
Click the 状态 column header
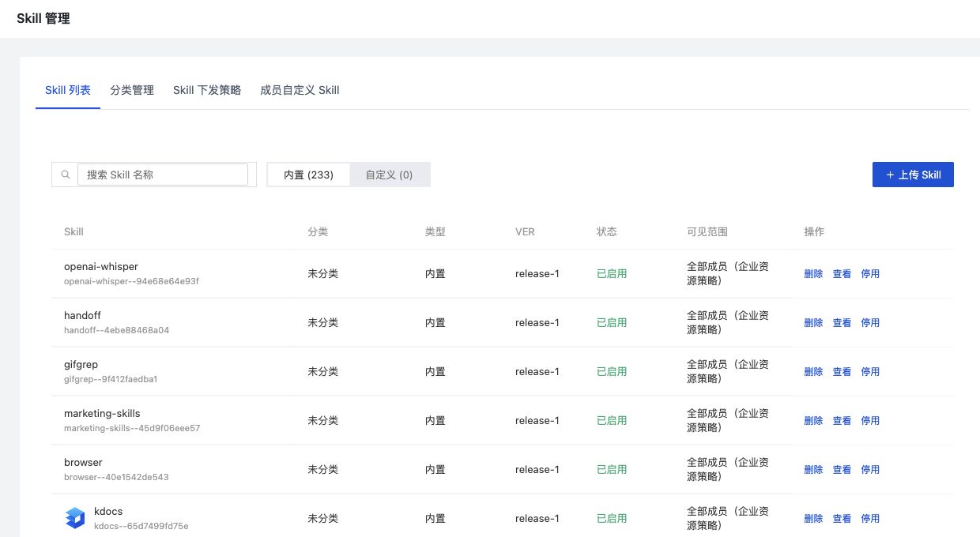point(607,232)
